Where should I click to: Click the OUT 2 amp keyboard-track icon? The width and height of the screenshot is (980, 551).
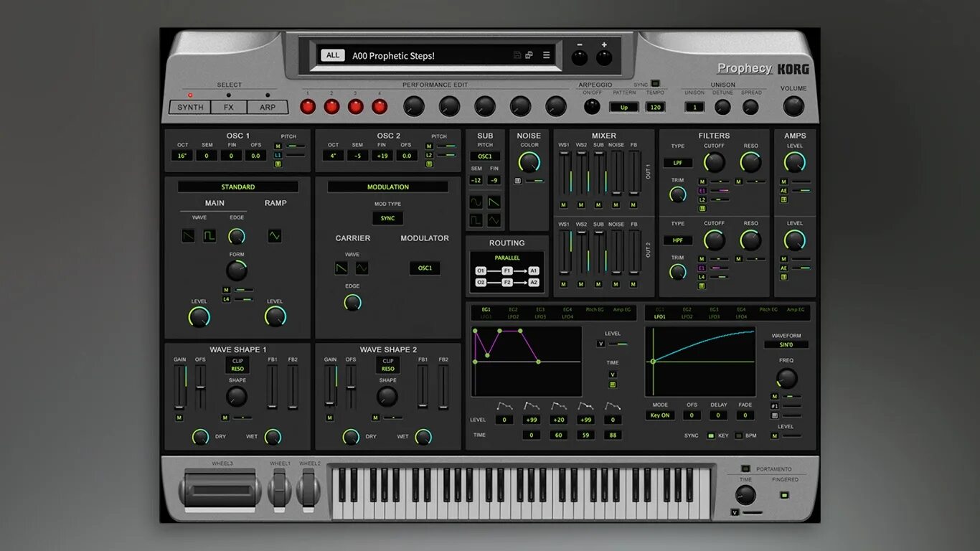click(784, 277)
